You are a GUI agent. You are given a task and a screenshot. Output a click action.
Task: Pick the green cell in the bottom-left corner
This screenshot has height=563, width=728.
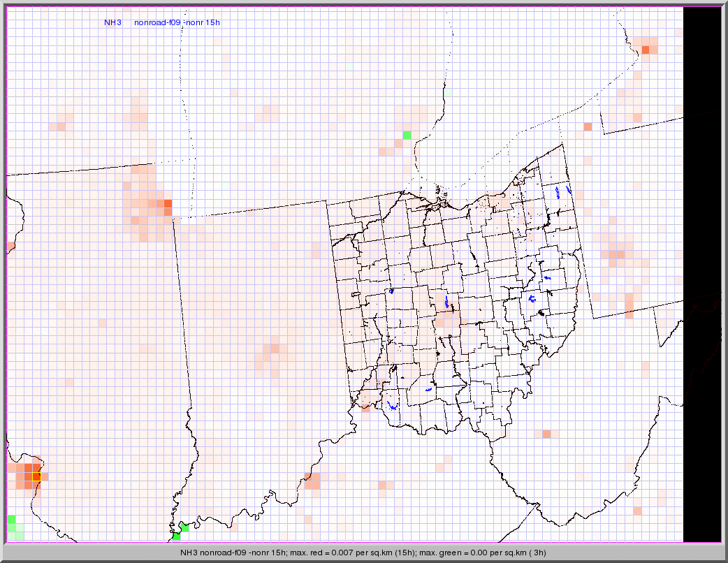tap(11, 520)
